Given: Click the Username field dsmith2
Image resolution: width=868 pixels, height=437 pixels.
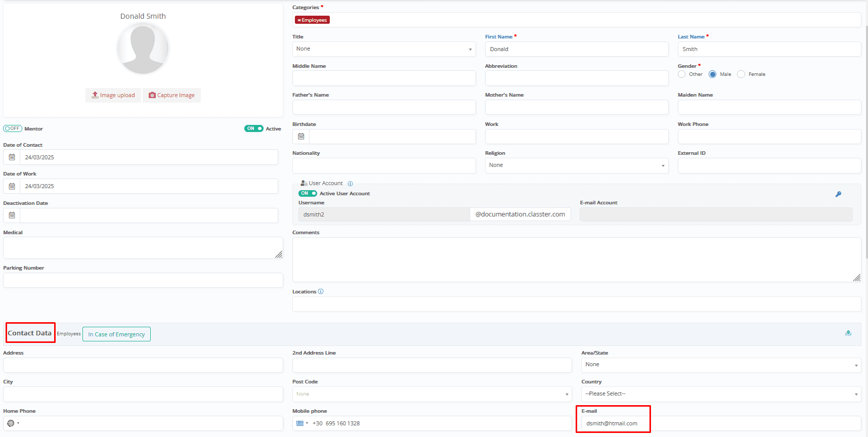Looking at the screenshot, I should pos(384,214).
